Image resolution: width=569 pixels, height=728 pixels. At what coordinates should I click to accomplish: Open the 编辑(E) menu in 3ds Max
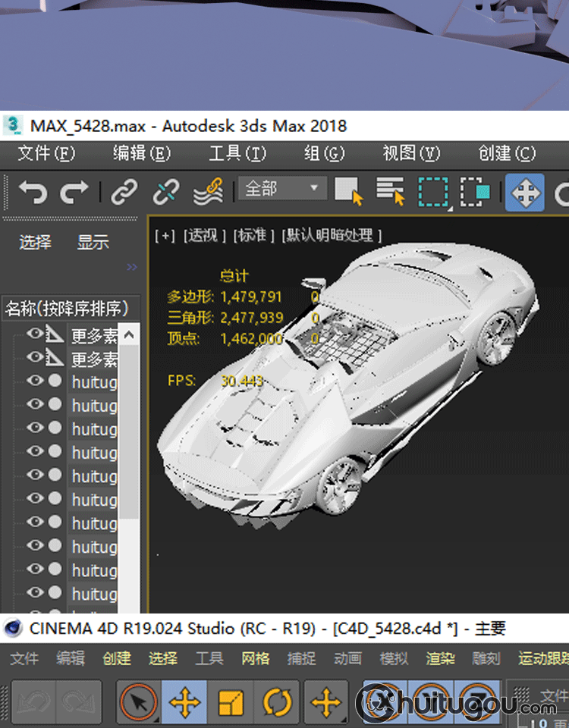click(142, 153)
